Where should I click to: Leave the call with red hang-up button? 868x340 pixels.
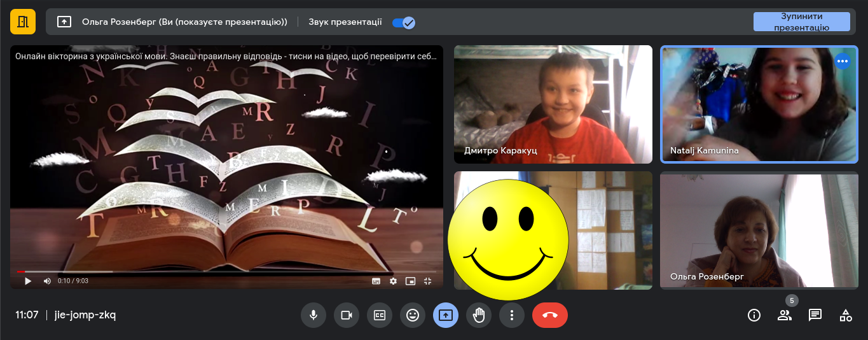[550, 315]
